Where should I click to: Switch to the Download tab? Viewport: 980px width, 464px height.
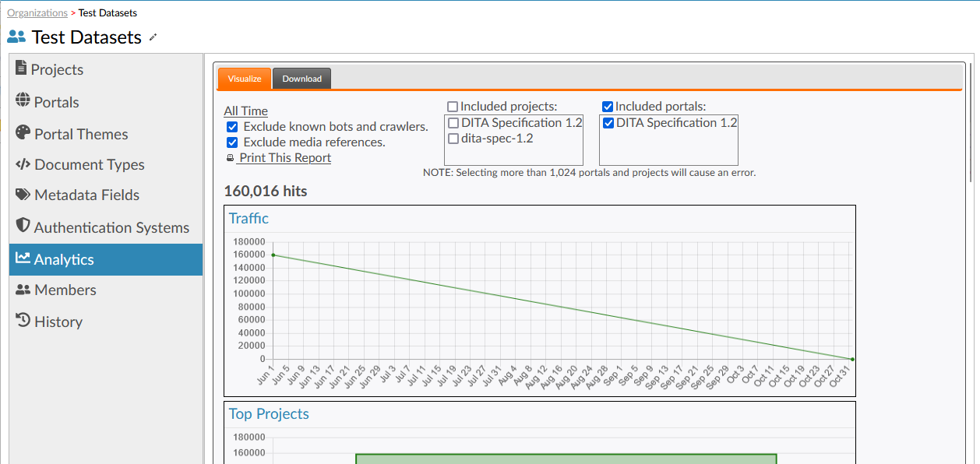point(302,79)
